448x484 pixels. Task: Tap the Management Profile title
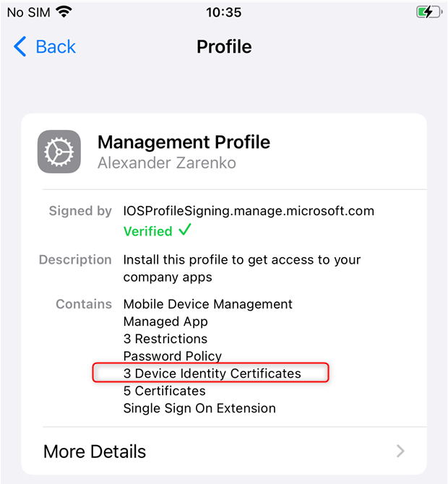pyautogui.click(x=184, y=142)
